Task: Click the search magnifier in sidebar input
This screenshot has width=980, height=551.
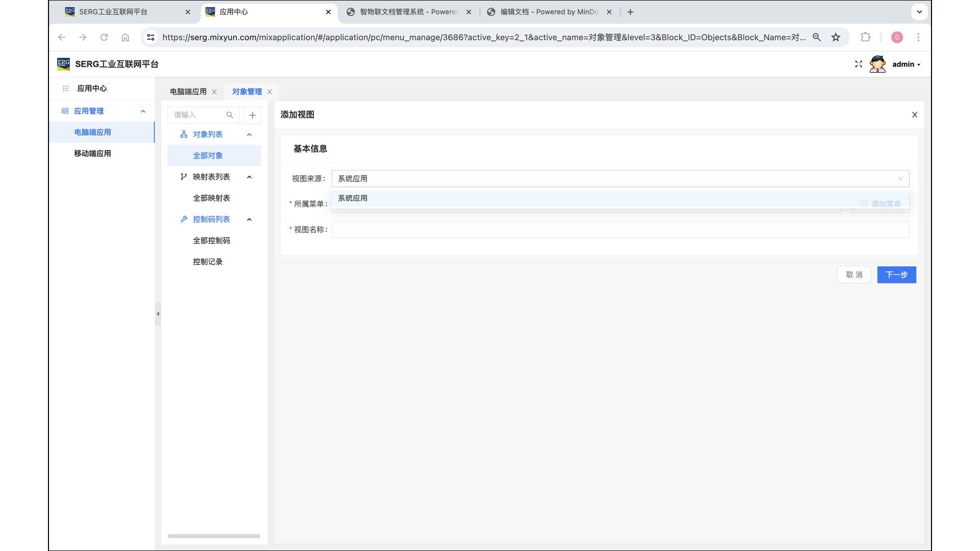Action: point(230,115)
